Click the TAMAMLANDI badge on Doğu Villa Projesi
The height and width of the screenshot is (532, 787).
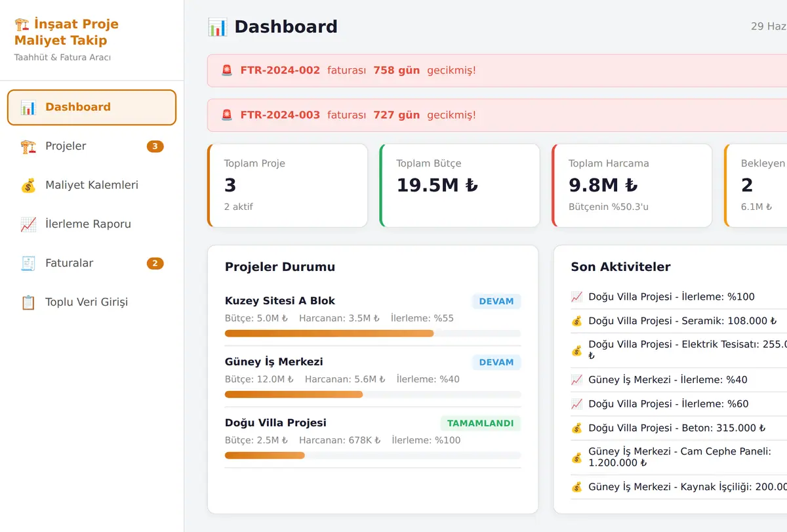pyautogui.click(x=481, y=423)
